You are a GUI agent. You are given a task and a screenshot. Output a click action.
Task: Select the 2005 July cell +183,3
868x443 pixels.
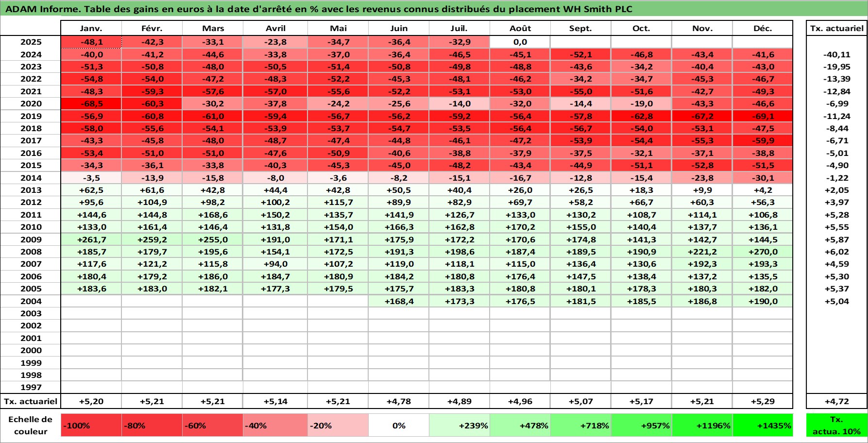tap(459, 289)
